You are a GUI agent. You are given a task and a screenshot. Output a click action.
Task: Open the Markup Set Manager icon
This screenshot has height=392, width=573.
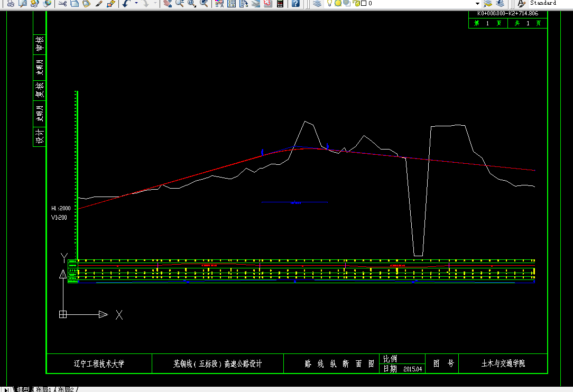[x=267, y=3]
